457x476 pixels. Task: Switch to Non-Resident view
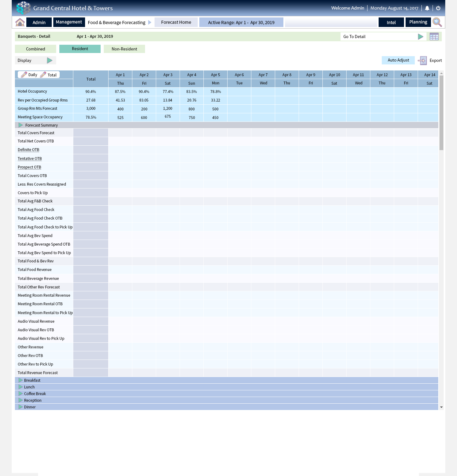pyautogui.click(x=124, y=49)
